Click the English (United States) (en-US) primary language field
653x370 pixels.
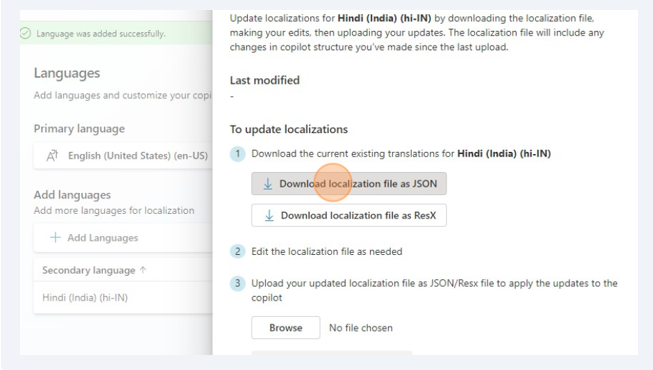click(123, 156)
